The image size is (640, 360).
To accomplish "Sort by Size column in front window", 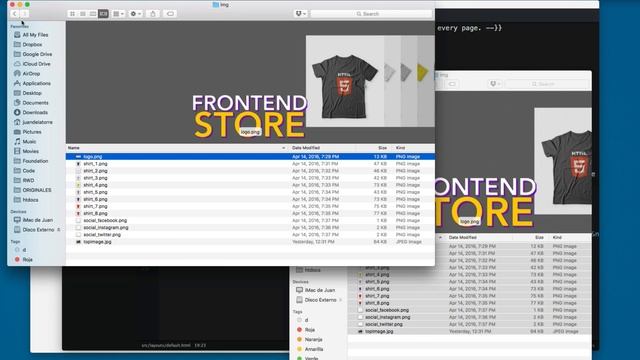I will [x=382, y=148].
